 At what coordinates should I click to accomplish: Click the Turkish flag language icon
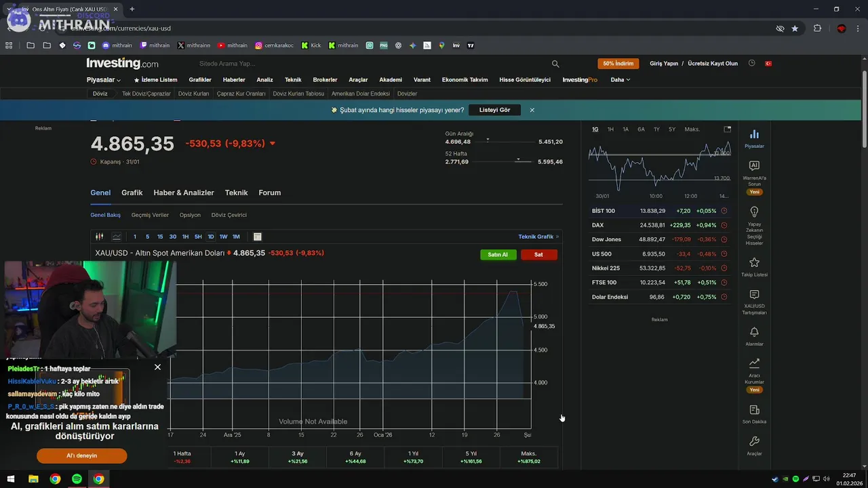pyautogui.click(x=768, y=63)
